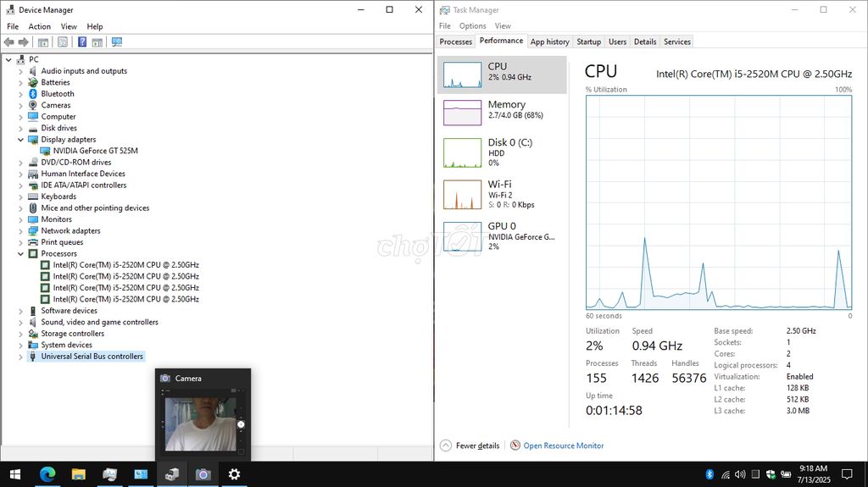Image resolution: width=868 pixels, height=487 pixels.
Task: Switch to the Users tab
Action: click(617, 42)
